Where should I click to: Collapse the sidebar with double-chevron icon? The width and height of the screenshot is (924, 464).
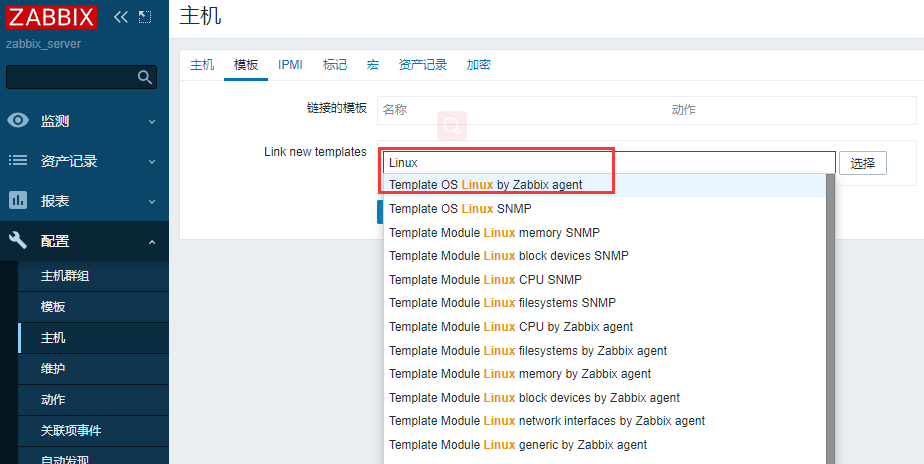point(121,17)
